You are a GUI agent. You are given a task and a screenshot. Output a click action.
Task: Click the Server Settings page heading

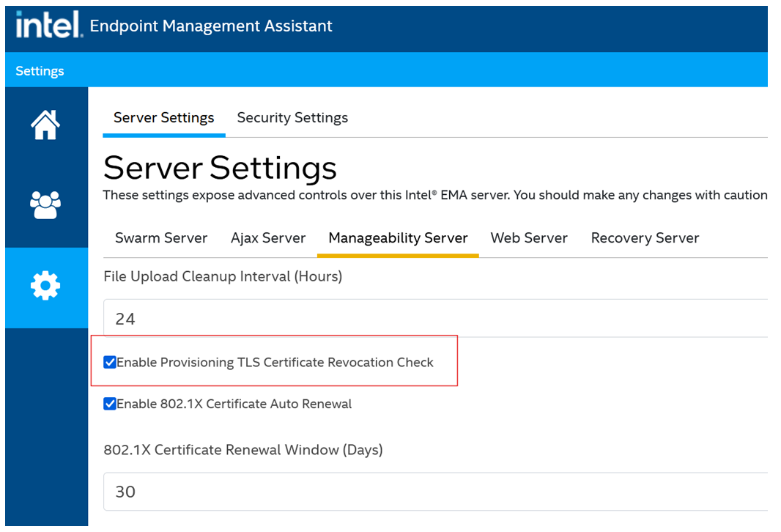click(219, 168)
